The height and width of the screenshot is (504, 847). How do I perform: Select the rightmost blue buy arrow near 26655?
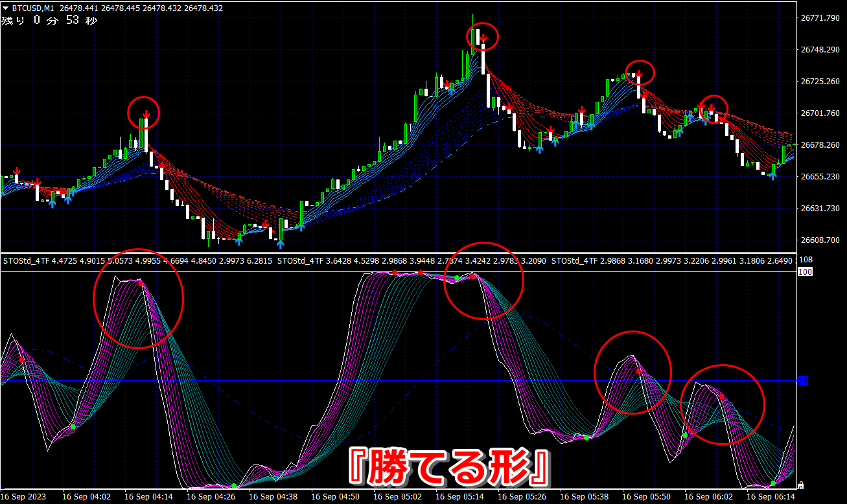coord(772,175)
